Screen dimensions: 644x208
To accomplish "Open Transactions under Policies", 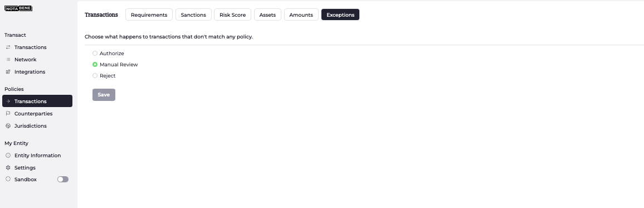I will click(37, 101).
